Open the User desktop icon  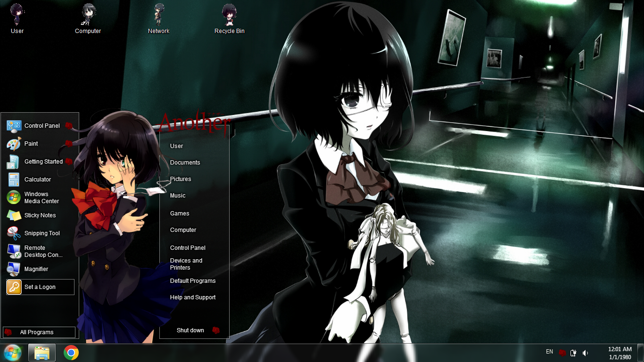[17, 19]
